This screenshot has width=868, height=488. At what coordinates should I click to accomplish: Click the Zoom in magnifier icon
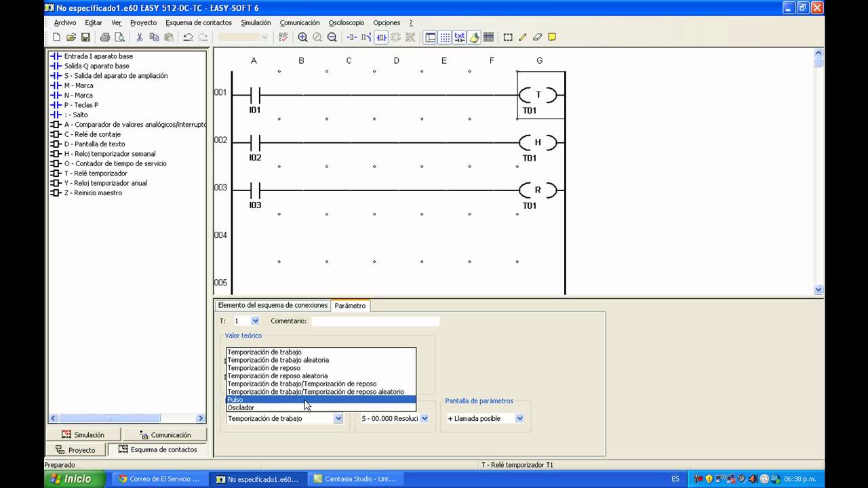(302, 37)
